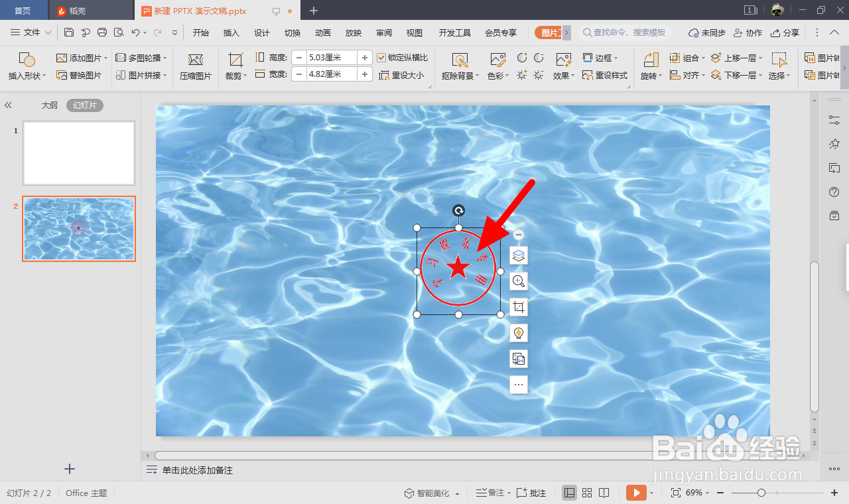
Task: Open the 开始 ribbon tab
Action: [201, 32]
